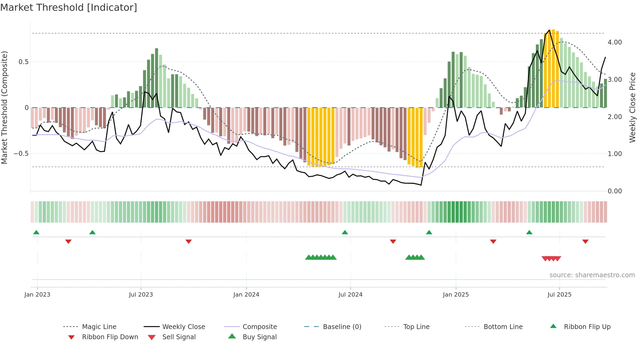Toggle the Buy Signal legend entry
Image resolution: width=644 pixels, height=362 pixels.
[252, 337]
